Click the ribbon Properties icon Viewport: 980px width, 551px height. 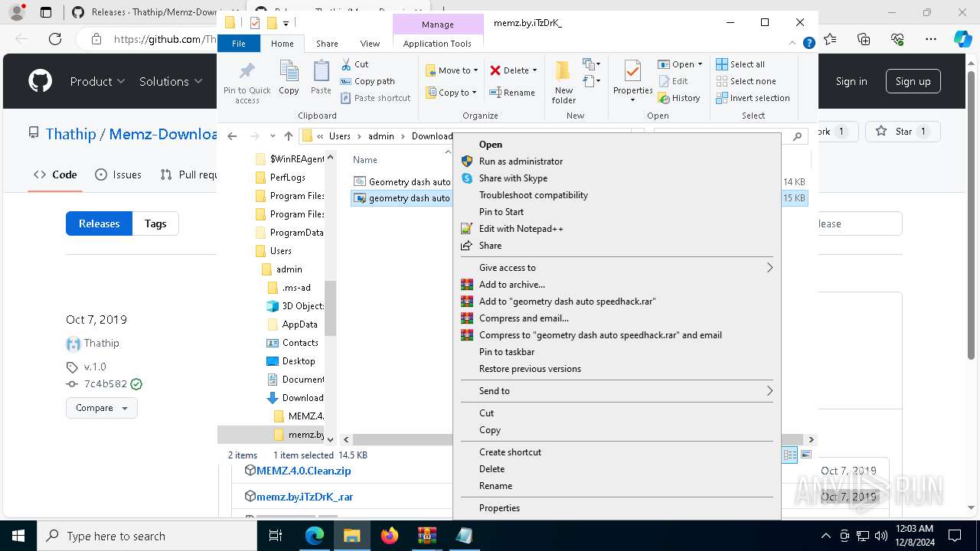[632, 82]
